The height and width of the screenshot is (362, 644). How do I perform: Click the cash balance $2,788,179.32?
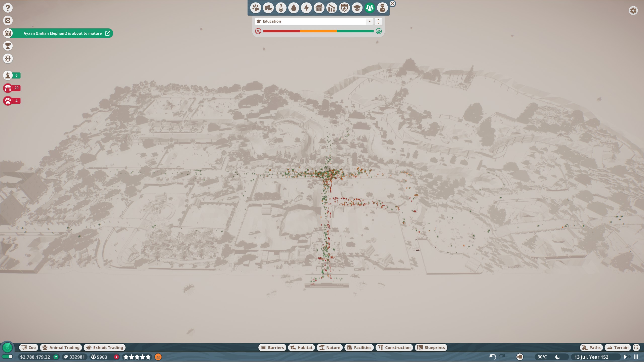coord(35,357)
